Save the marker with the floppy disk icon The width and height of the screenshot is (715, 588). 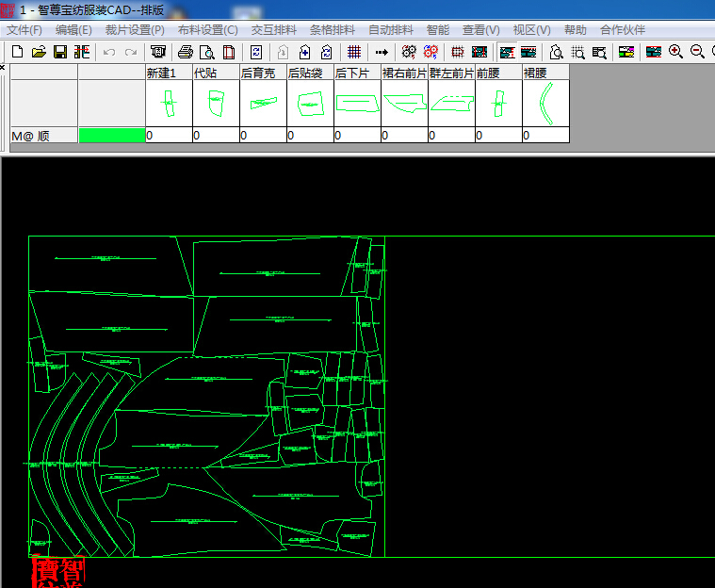tap(60, 52)
